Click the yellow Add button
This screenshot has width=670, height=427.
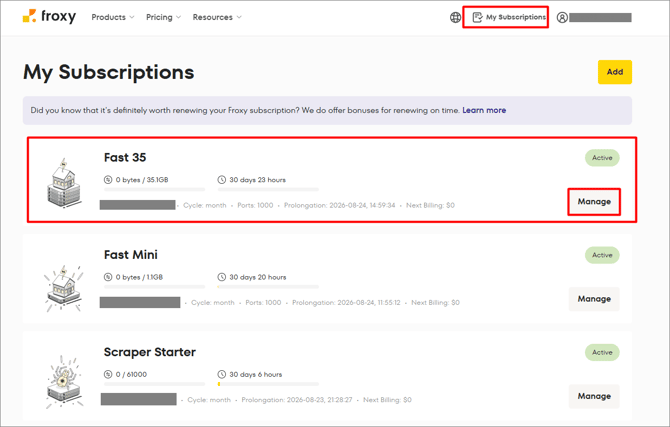[614, 72]
